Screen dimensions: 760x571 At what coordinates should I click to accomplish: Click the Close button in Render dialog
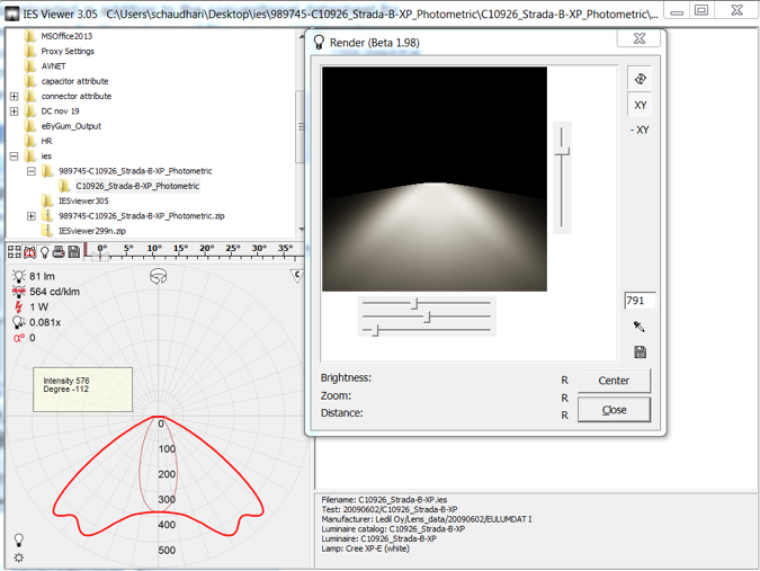coord(613,410)
